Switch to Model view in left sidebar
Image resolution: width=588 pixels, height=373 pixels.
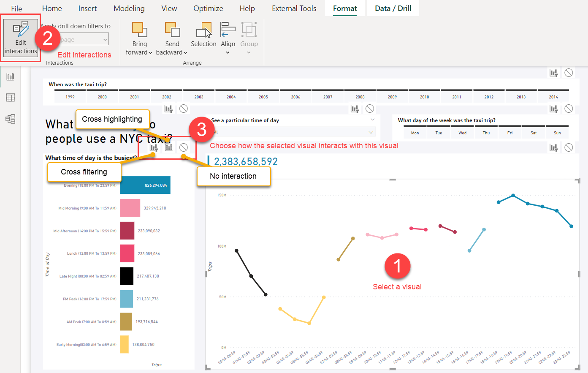(10, 119)
